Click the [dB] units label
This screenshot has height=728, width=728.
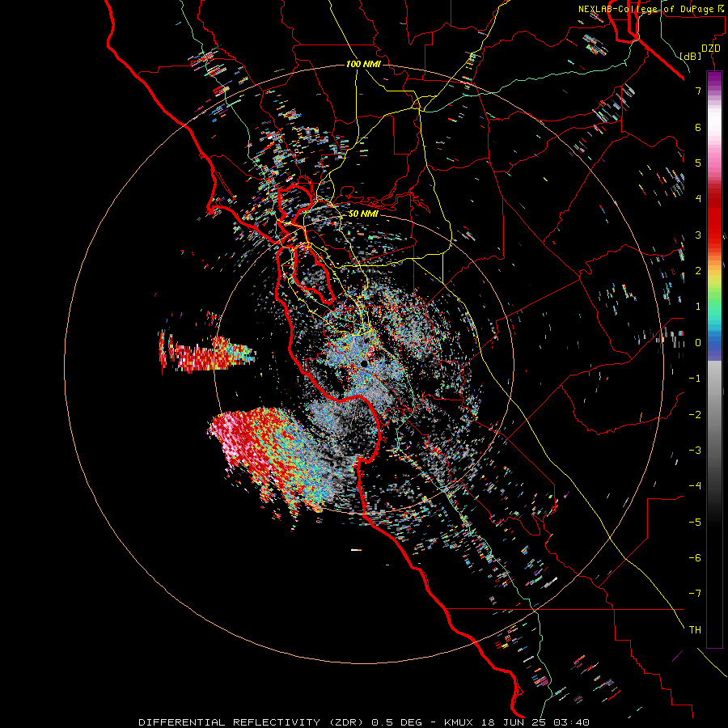[691, 56]
